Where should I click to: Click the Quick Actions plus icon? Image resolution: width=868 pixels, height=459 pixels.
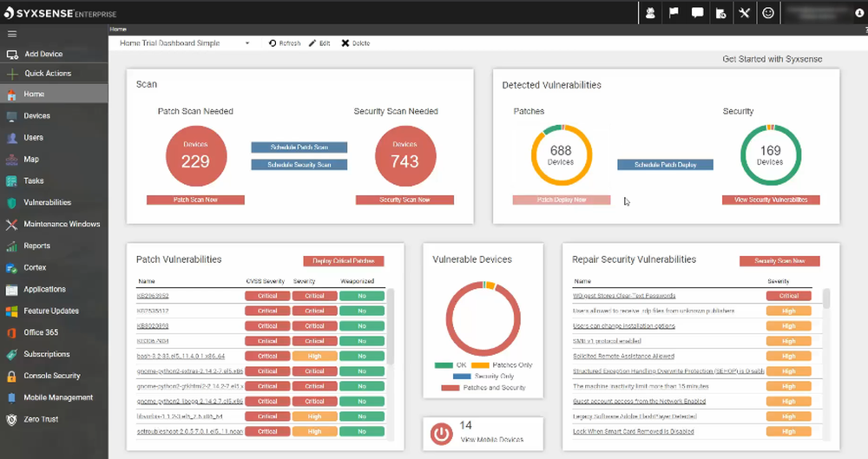click(x=12, y=74)
